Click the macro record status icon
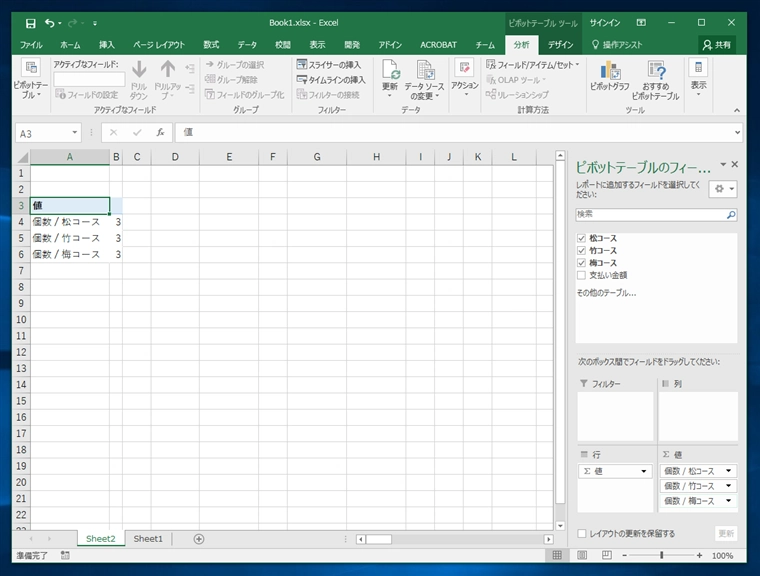The height and width of the screenshot is (576, 760). point(65,556)
